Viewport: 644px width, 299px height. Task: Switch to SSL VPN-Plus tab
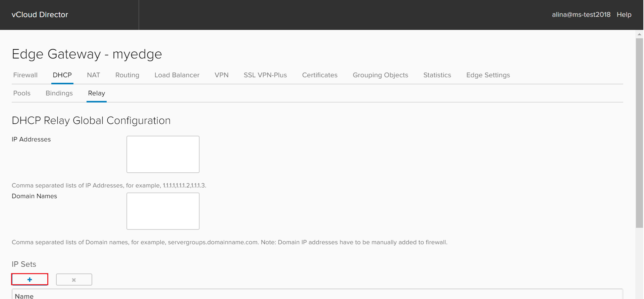(x=265, y=75)
